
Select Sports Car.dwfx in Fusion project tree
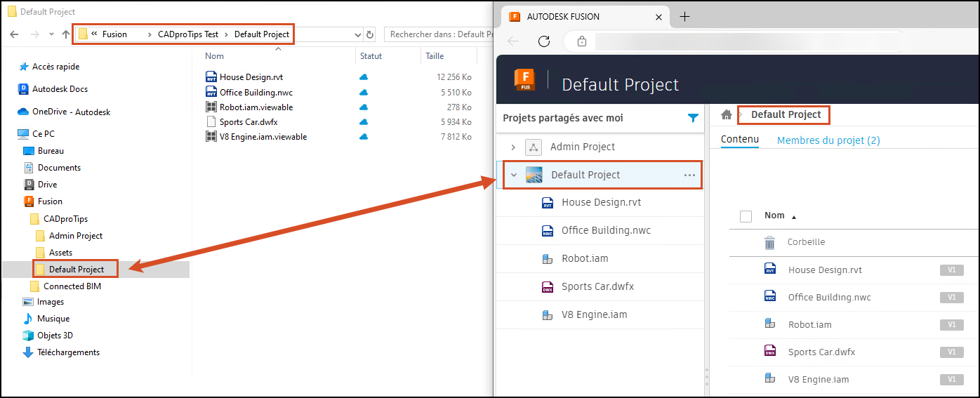[598, 286]
